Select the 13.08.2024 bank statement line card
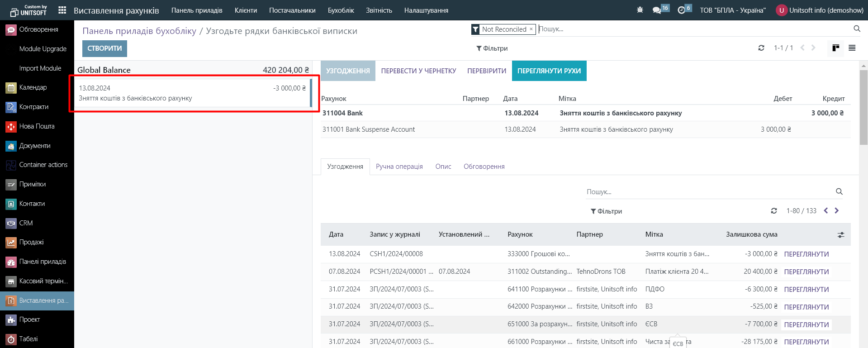 pyautogui.click(x=192, y=93)
